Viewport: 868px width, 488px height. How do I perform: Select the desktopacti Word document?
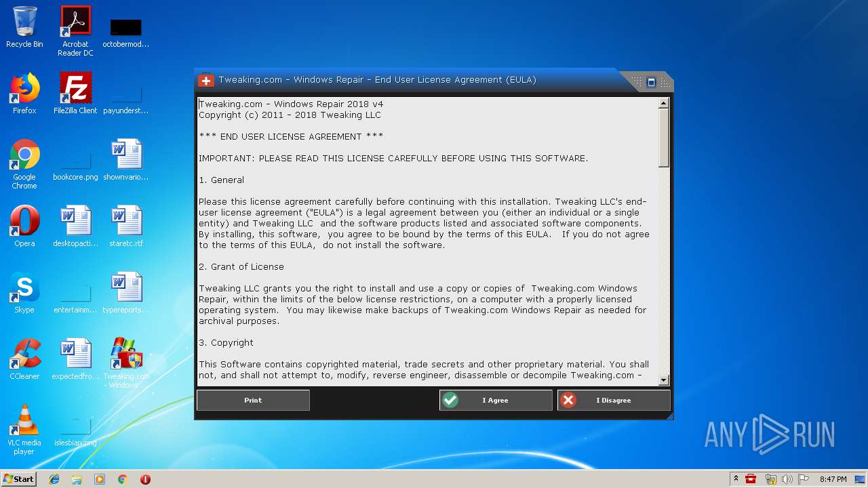point(75,226)
